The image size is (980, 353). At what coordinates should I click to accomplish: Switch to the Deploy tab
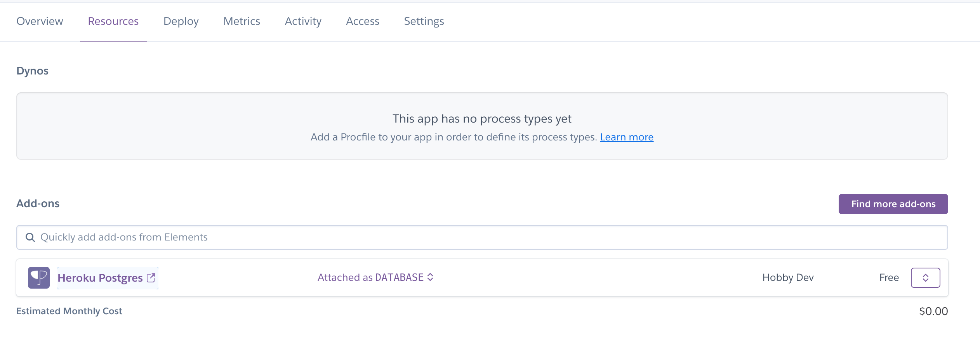[x=181, y=21]
